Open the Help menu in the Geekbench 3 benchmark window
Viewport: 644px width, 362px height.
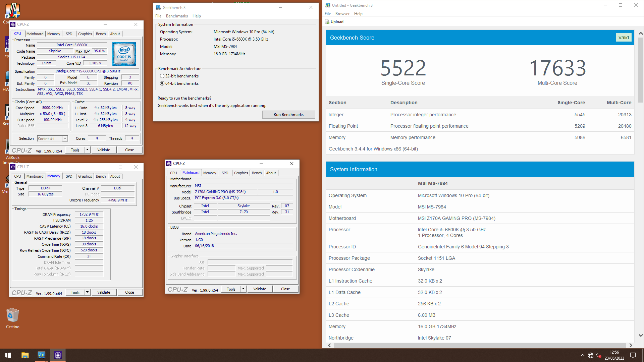coord(197,16)
